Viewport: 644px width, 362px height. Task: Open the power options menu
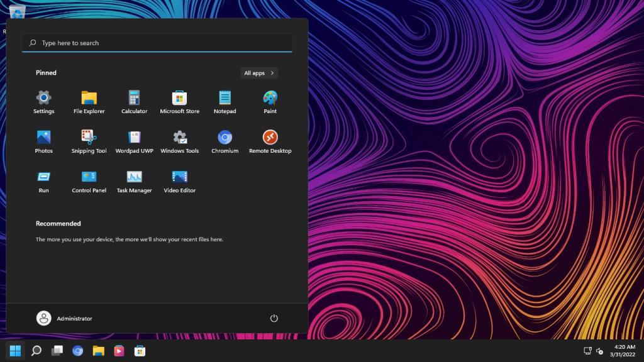[x=274, y=318]
